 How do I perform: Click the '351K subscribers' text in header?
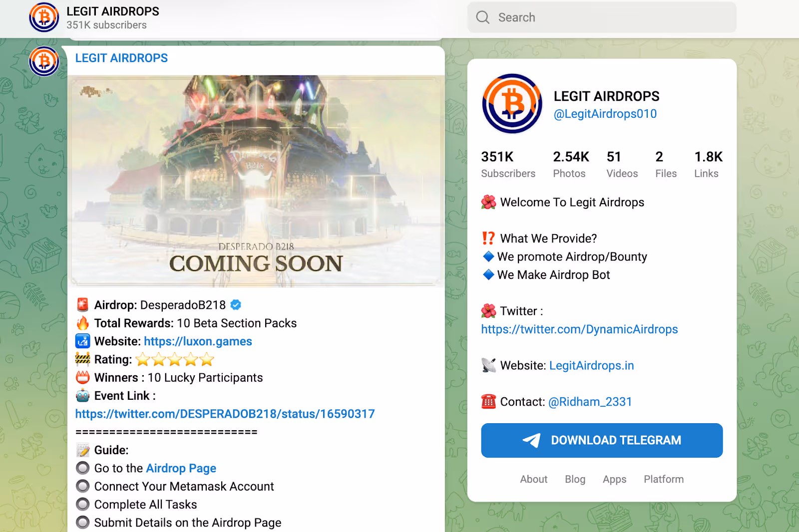click(106, 25)
